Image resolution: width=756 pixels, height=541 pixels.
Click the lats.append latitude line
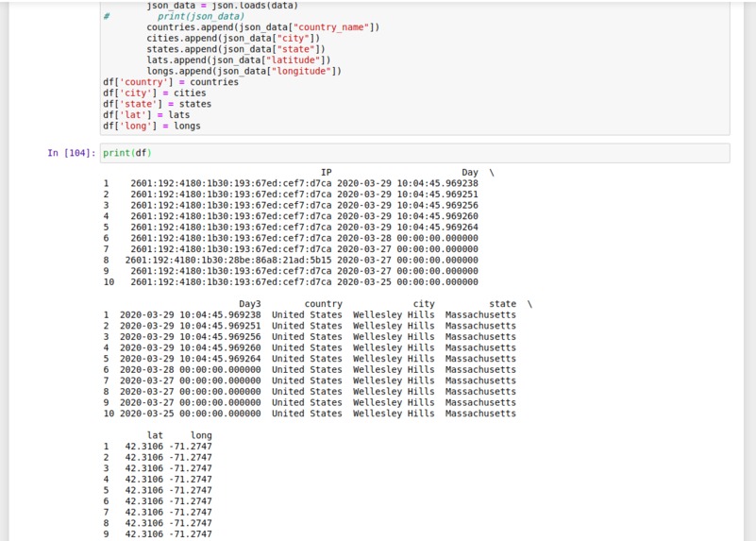pos(239,59)
